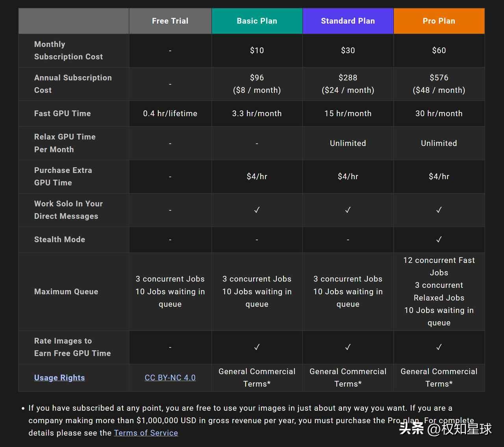Click the $10 monthly Basic Plan price
Viewport: 504px width, 447px height.
click(257, 50)
